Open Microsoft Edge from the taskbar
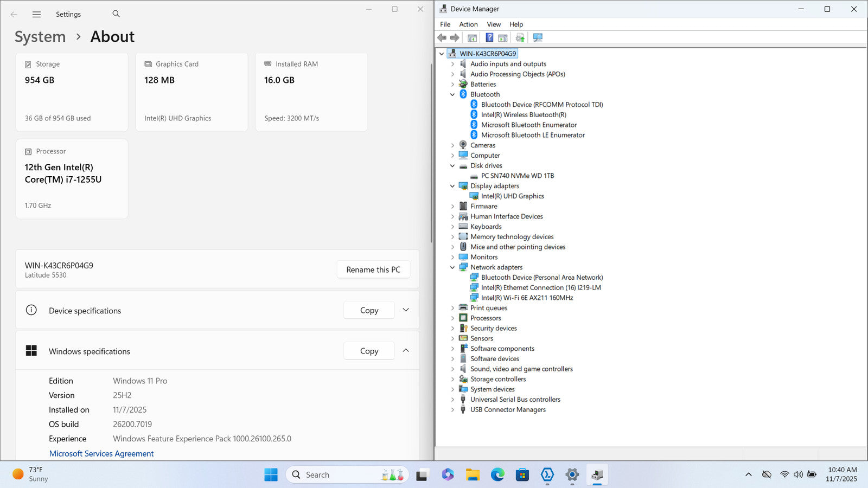Viewport: 868px width, 488px height. (497, 475)
